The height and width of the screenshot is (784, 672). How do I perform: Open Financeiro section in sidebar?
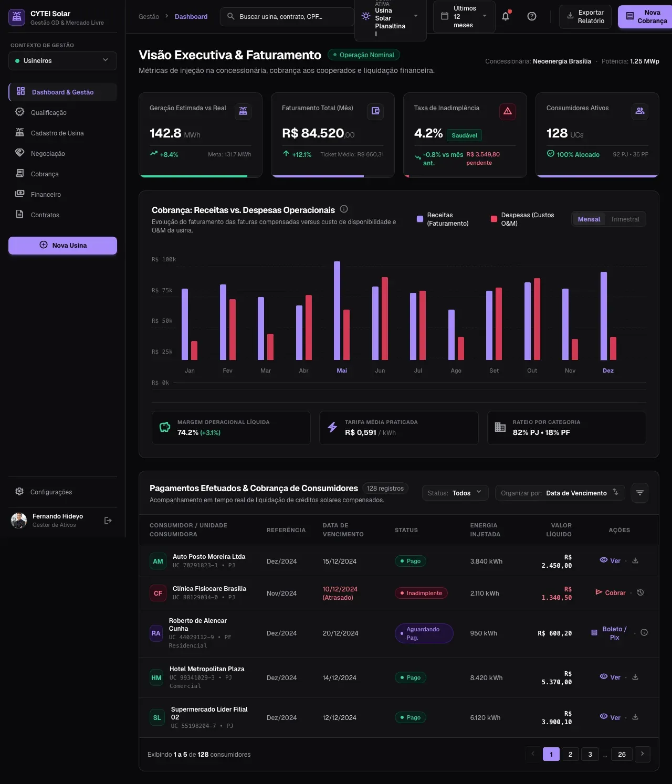tap(62, 194)
